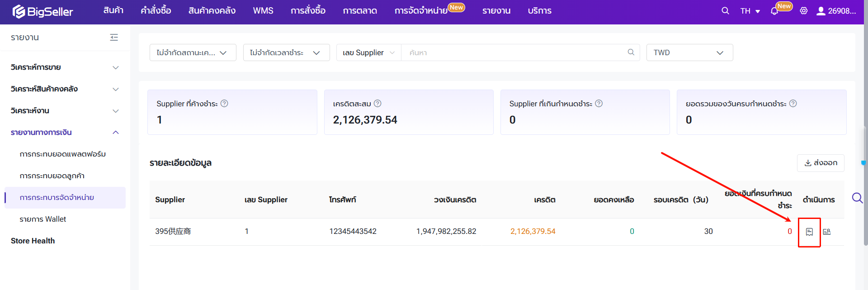Open the TWD currency dropdown
The height and width of the screenshot is (290, 868).
[689, 52]
